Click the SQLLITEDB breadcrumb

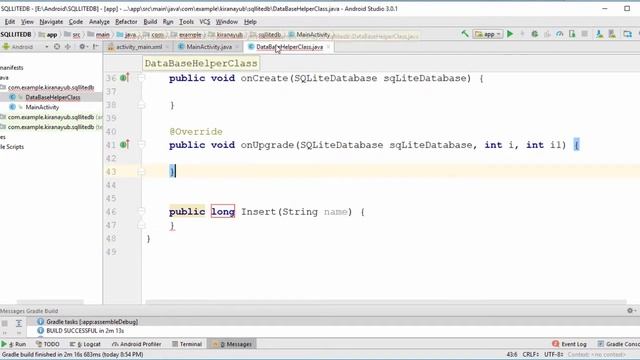coord(16,35)
